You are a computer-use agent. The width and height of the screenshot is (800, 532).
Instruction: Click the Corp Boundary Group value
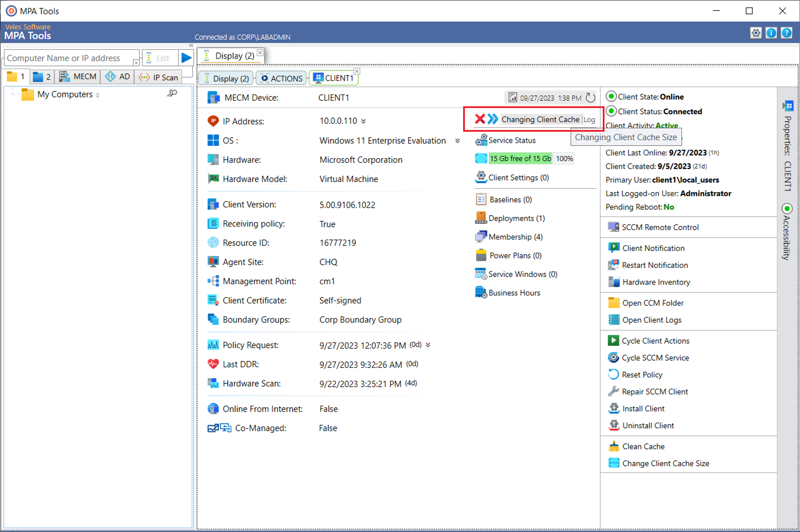click(x=360, y=320)
